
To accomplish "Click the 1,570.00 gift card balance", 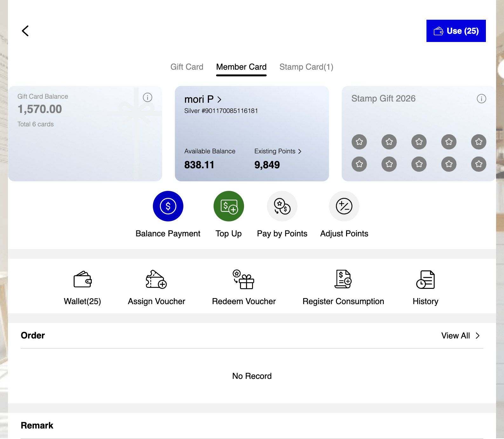I will point(40,109).
